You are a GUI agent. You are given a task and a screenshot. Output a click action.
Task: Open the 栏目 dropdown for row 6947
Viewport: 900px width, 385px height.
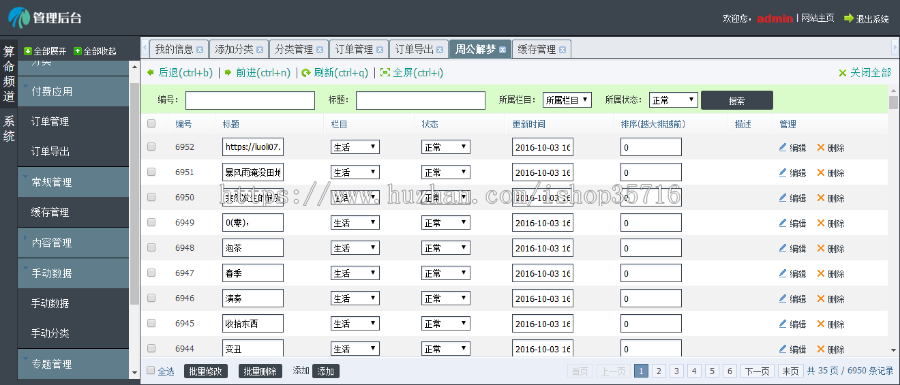click(355, 273)
